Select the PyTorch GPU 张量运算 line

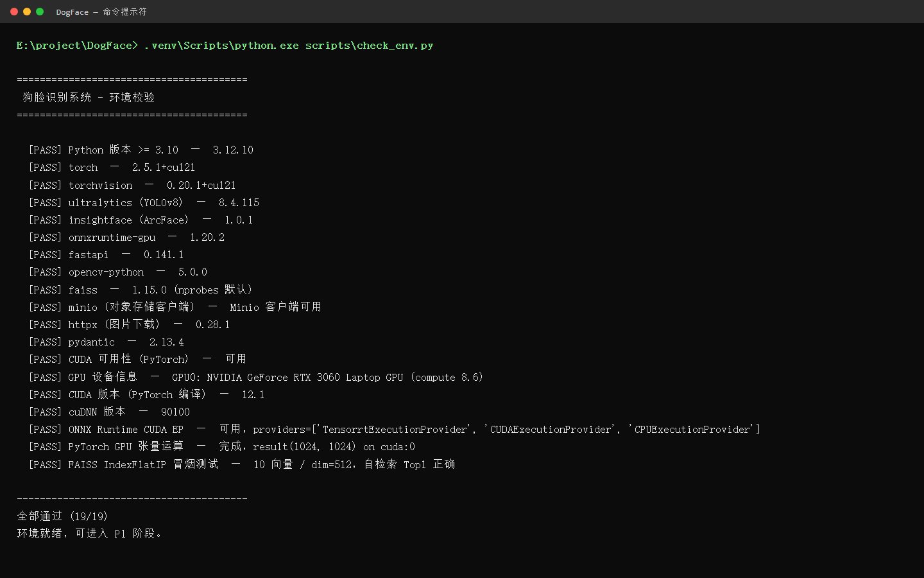(222, 446)
